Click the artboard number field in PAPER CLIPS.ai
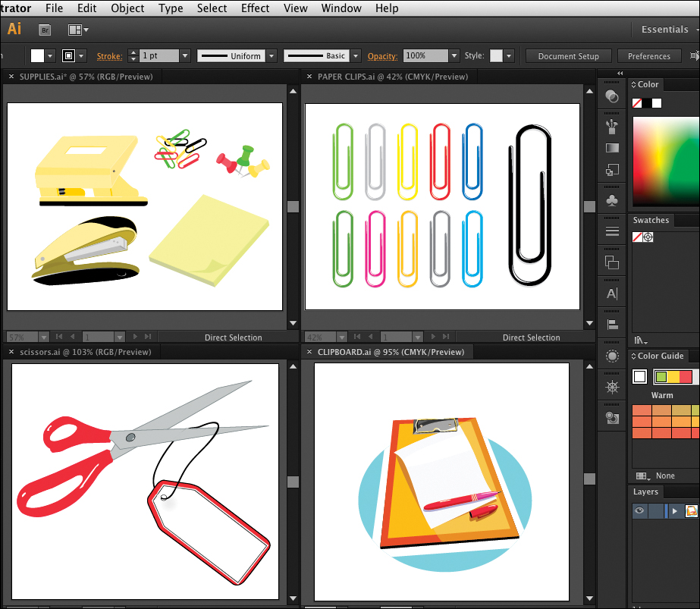 396,337
